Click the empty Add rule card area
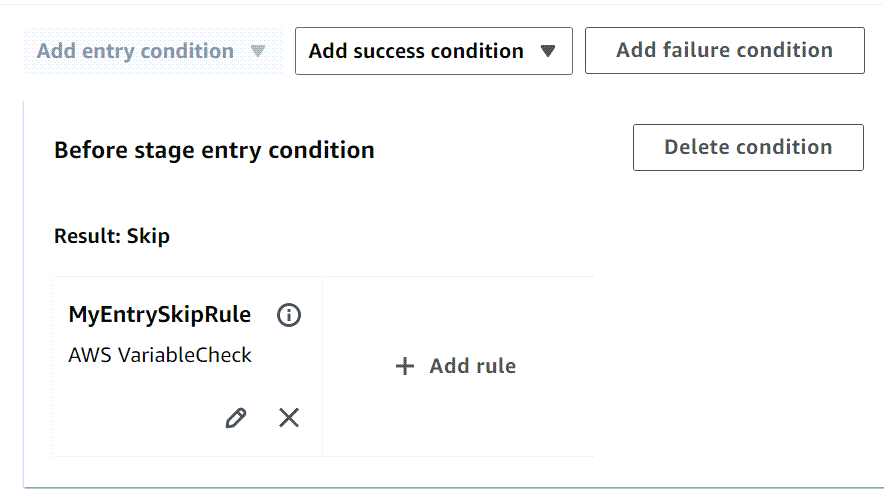The image size is (884, 497). pyautogui.click(x=457, y=420)
